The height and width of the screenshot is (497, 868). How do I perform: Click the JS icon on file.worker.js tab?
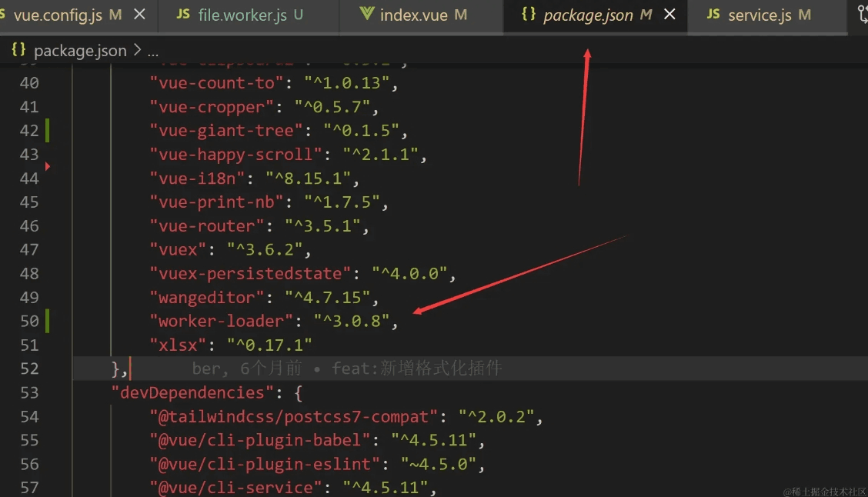coord(183,15)
